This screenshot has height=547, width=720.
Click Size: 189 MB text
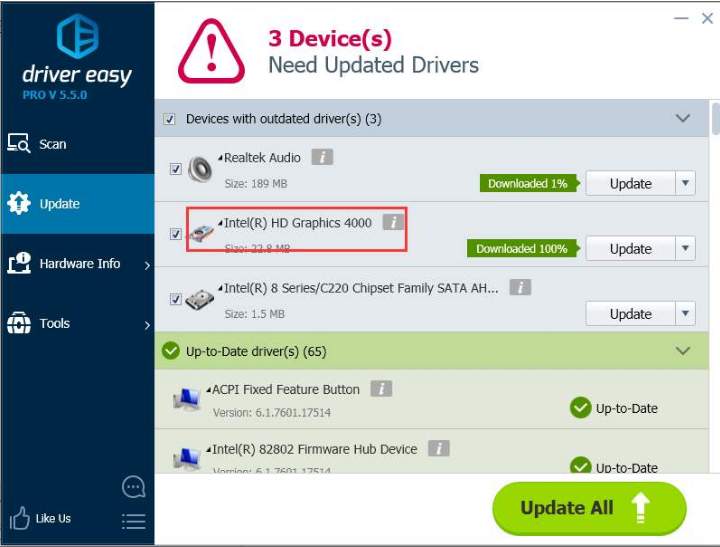[256, 184]
